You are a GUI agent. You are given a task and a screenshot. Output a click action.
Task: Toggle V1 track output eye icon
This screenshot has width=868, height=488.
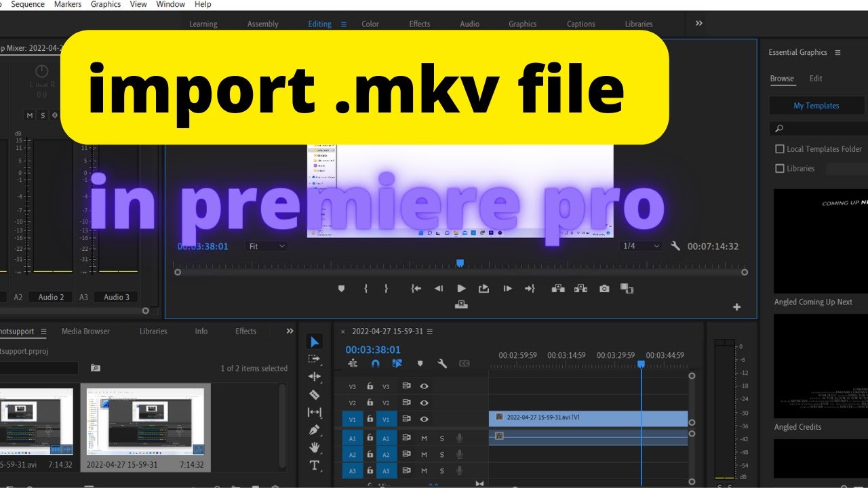pyautogui.click(x=425, y=420)
